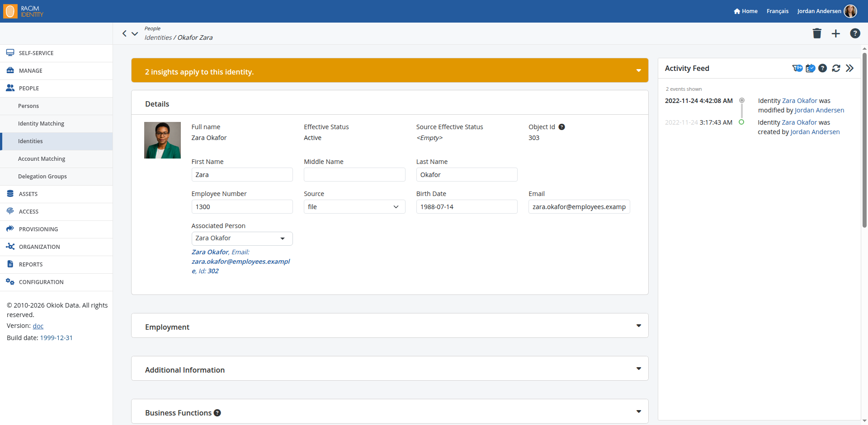Open the Source dropdown
This screenshot has width=868, height=425.
point(354,207)
